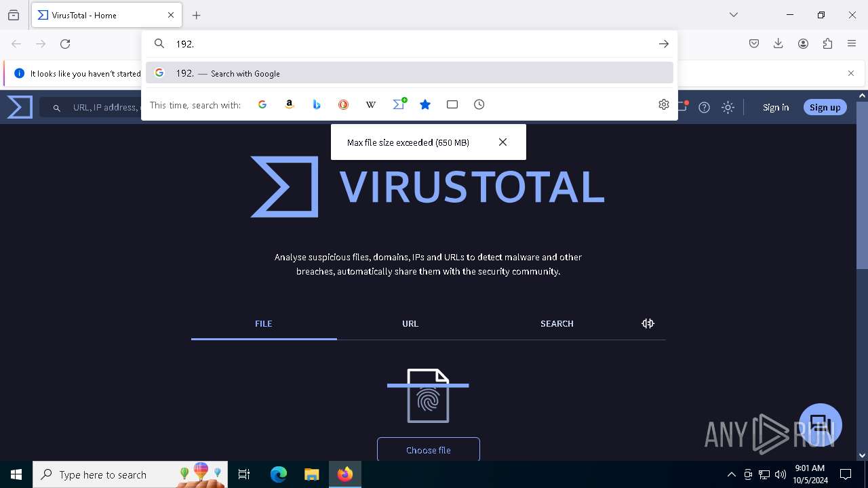Click the file fingerprint upload icon
The image size is (868, 488).
pos(428,396)
